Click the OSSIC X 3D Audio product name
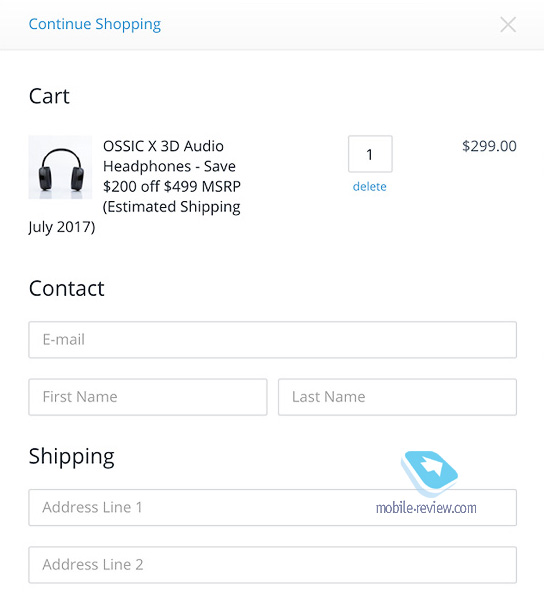 point(164,146)
